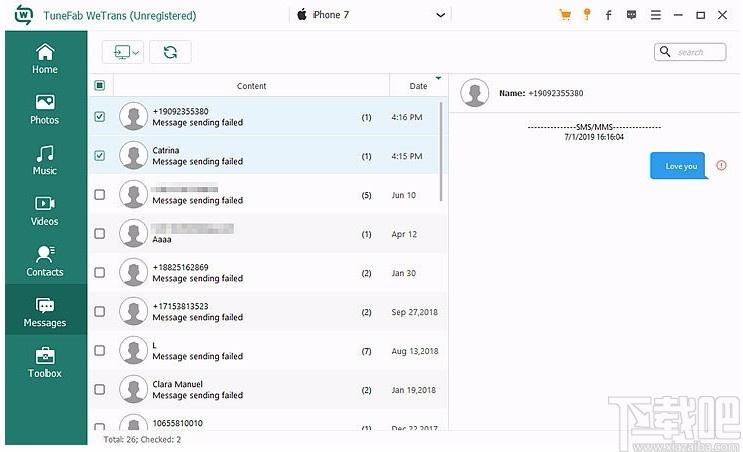
Task: Select the +17153813523 conversation name
Action: [x=180, y=306]
